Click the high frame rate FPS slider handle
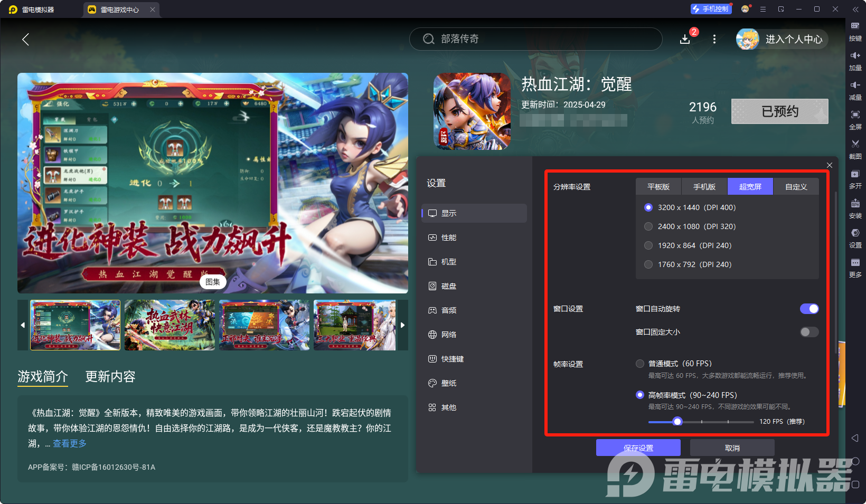This screenshot has height=504, width=866. click(677, 421)
